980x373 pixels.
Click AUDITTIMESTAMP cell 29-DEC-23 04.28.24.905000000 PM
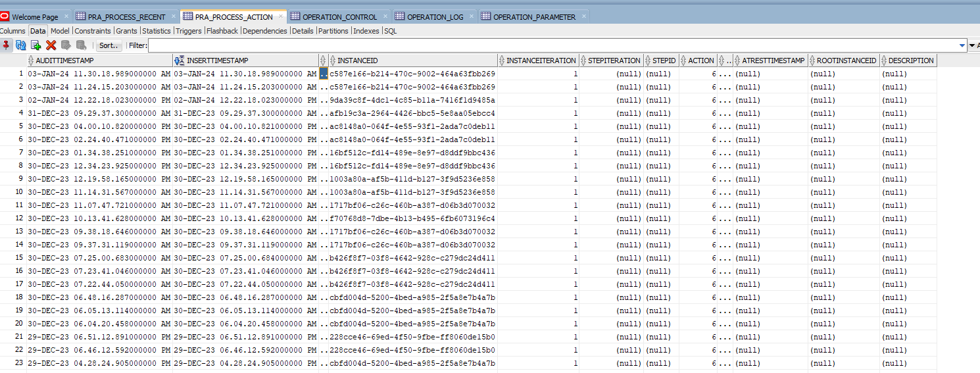pos(99,363)
